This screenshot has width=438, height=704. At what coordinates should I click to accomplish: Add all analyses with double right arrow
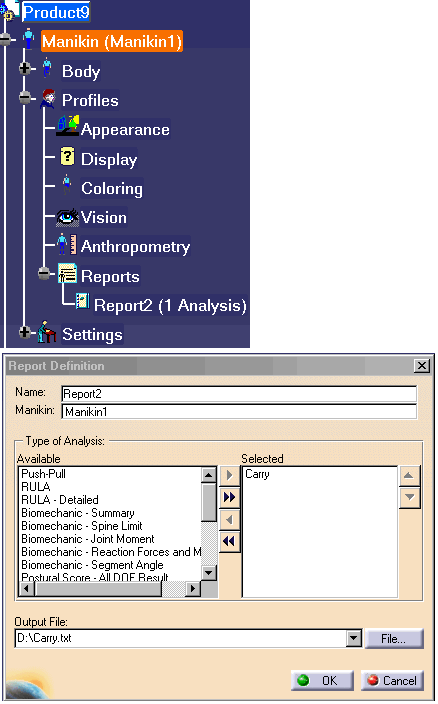230,497
